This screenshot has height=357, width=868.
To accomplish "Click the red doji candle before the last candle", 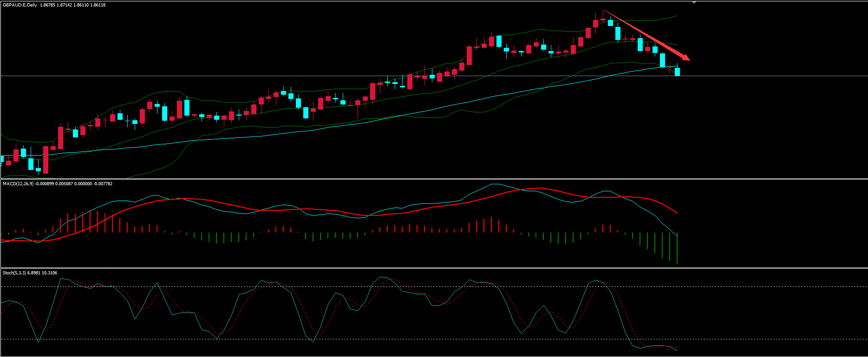I will click(670, 70).
